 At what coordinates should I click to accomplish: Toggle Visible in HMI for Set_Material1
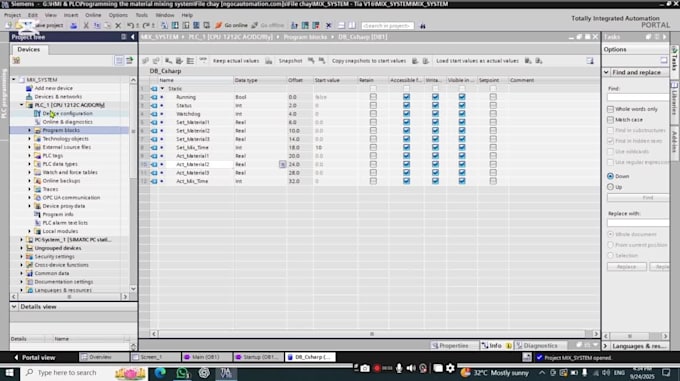click(x=462, y=122)
